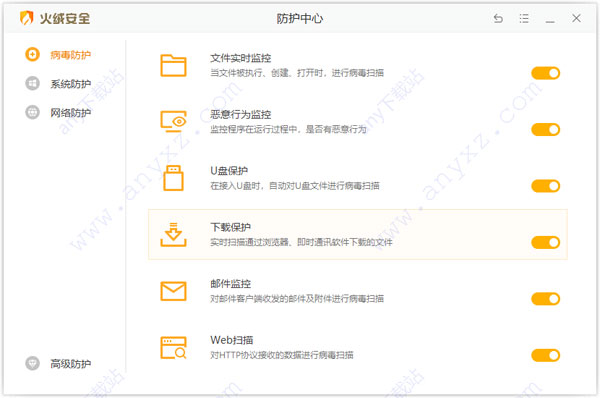Open the 下载保护 settings title
The width and height of the screenshot is (600, 398).
pos(230,227)
